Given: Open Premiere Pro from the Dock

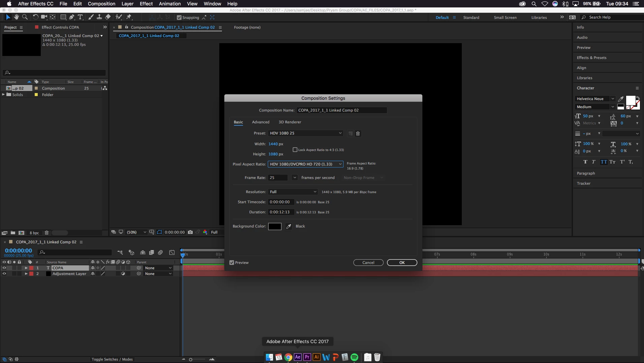Looking at the screenshot, I should tap(307, 357).
